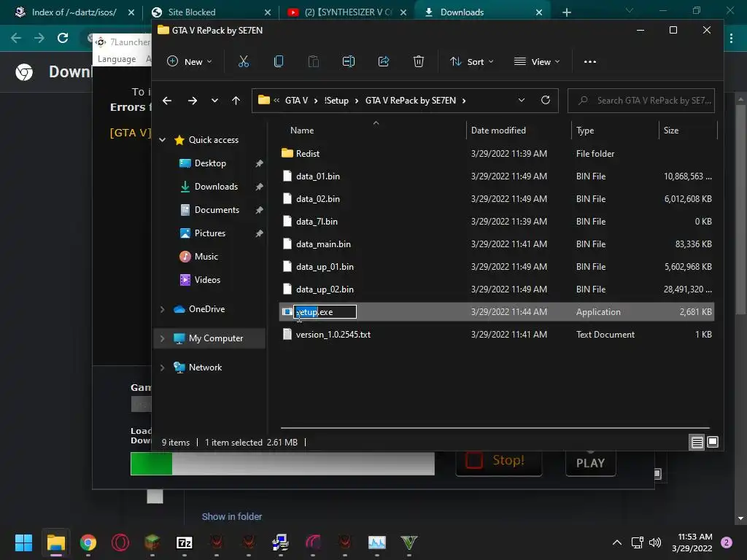The width and height of the screenshot is (747, 560).
Task: Open Chrome from taskbar
Action: click(88, 542)
